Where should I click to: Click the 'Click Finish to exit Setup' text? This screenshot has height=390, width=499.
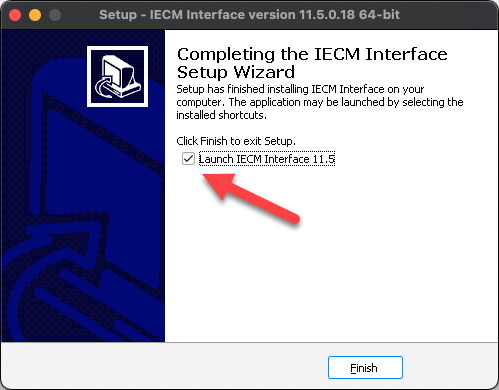click(x=236, y=141)
